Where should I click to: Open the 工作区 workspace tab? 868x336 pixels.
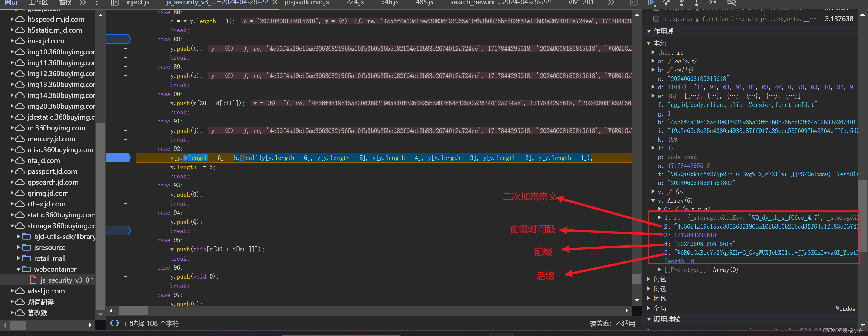click(x=38, y=3)
